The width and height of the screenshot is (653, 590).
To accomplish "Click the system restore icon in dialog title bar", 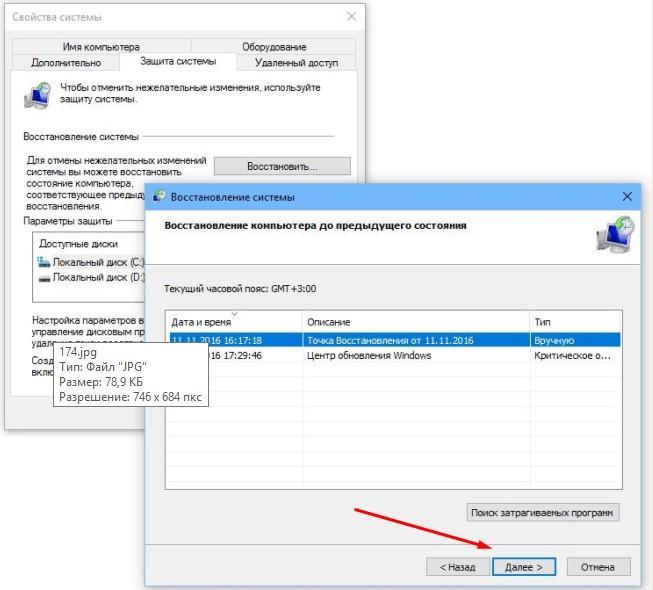I will click(x=159, y=196).
